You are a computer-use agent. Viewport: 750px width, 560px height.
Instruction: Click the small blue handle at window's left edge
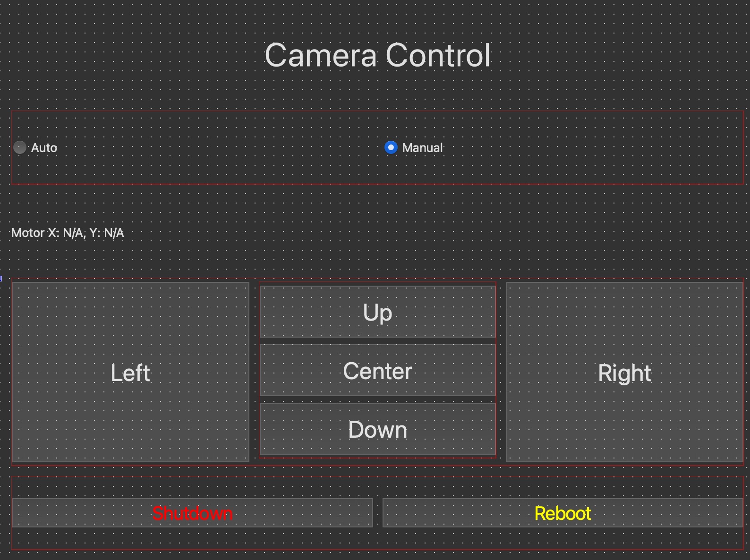click(1, 279)
